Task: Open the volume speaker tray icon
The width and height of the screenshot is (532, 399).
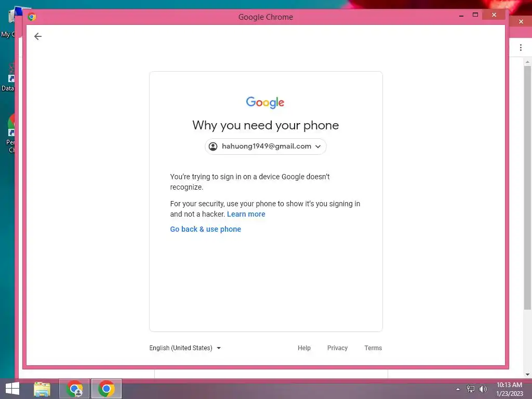Action: pyautogui.click(x=483, y=389)
